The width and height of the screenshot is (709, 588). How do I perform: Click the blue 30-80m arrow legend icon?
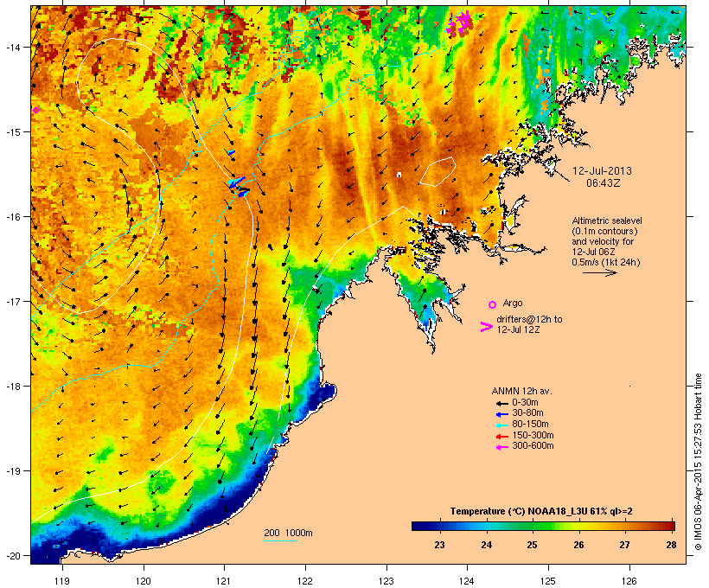coord(501,414)
